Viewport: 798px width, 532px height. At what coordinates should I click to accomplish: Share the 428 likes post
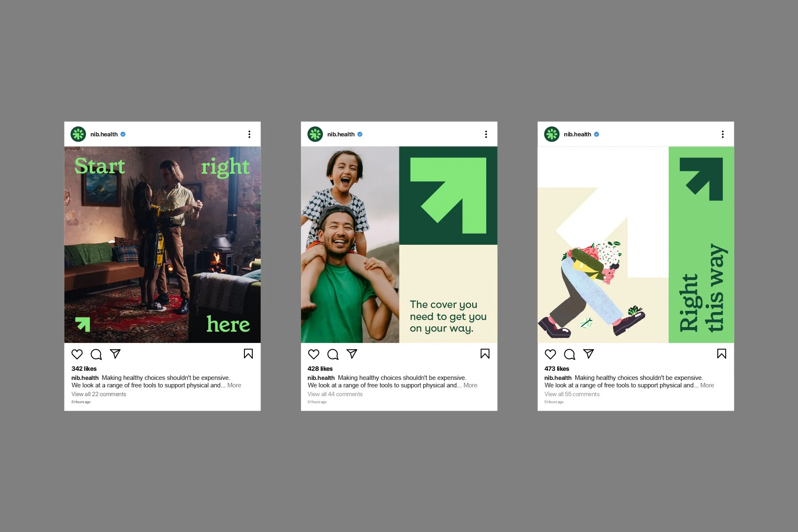(x=352, y=354)
